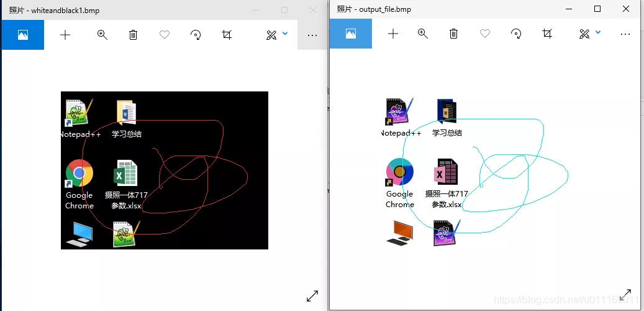The height and width of the screenshot is (311, 644).
Task: Open See more menu in whiteandblack1.bmp window
Action: 312,35
